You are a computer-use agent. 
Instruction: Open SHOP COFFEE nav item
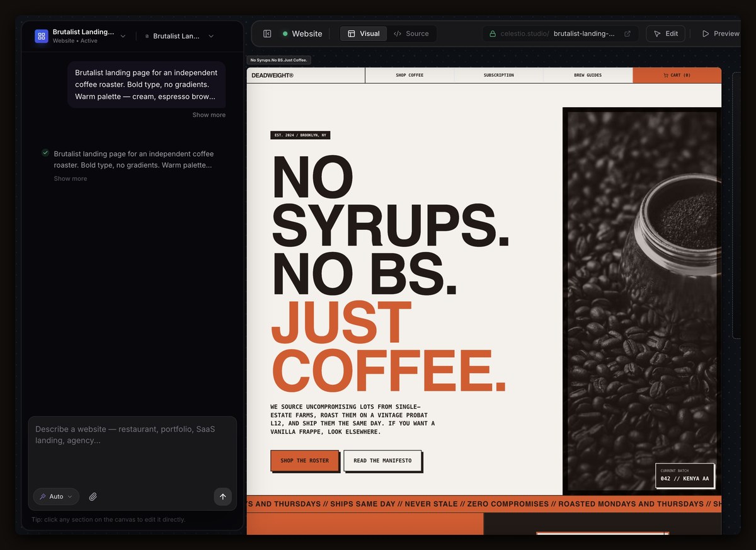click(409, 75)
